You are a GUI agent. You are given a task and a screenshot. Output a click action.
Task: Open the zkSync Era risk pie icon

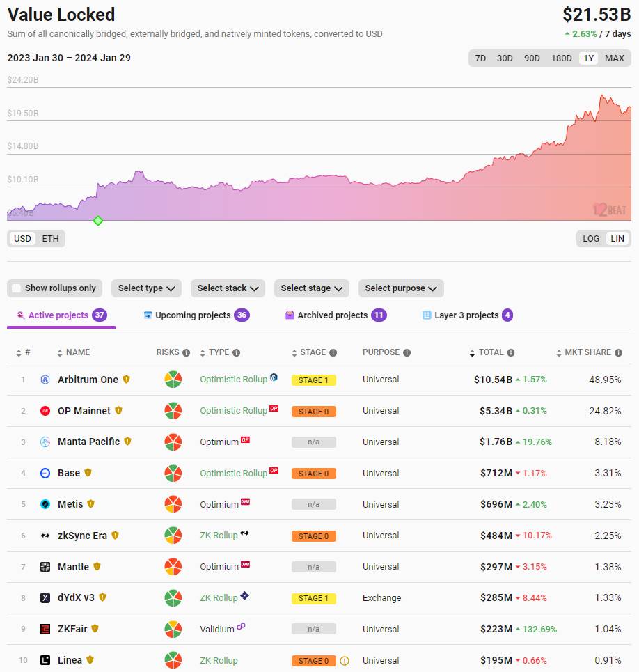point(173,536)
